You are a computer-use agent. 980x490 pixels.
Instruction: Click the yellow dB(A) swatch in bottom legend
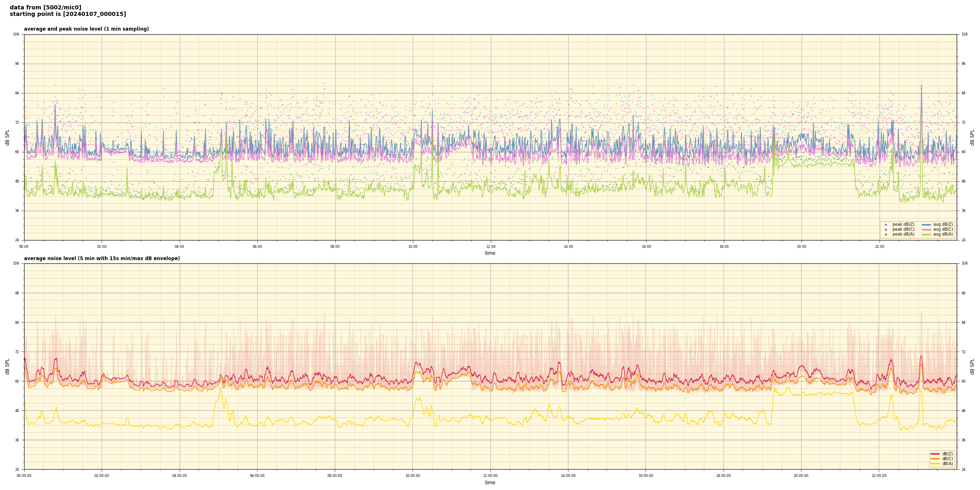(x=935, y=463)
